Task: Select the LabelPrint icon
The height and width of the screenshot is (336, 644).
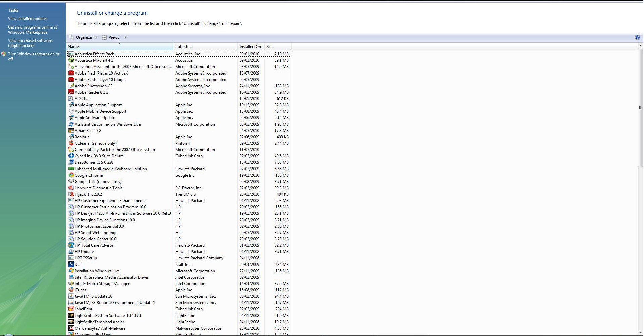Action: coord(71,309)
